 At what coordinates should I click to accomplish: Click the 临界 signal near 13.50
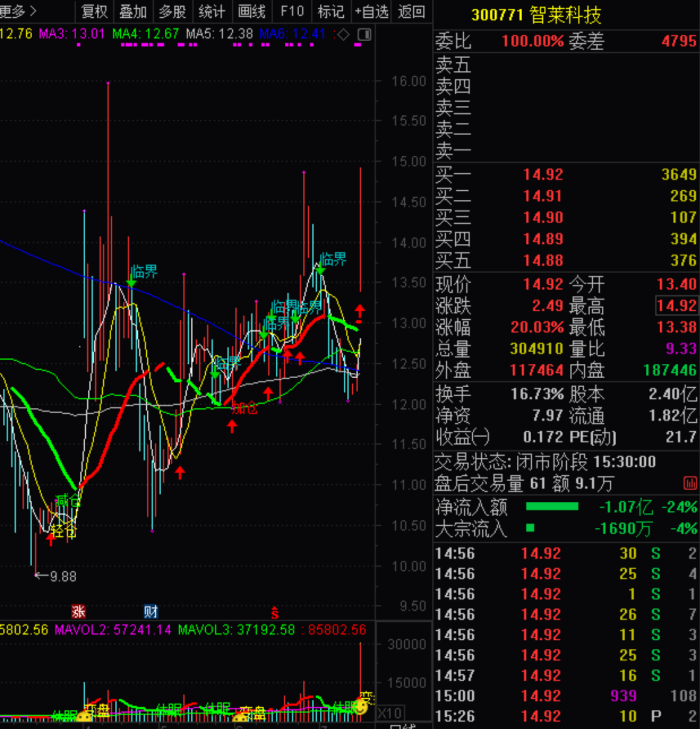pyautogui.click(x=144, y=271)
